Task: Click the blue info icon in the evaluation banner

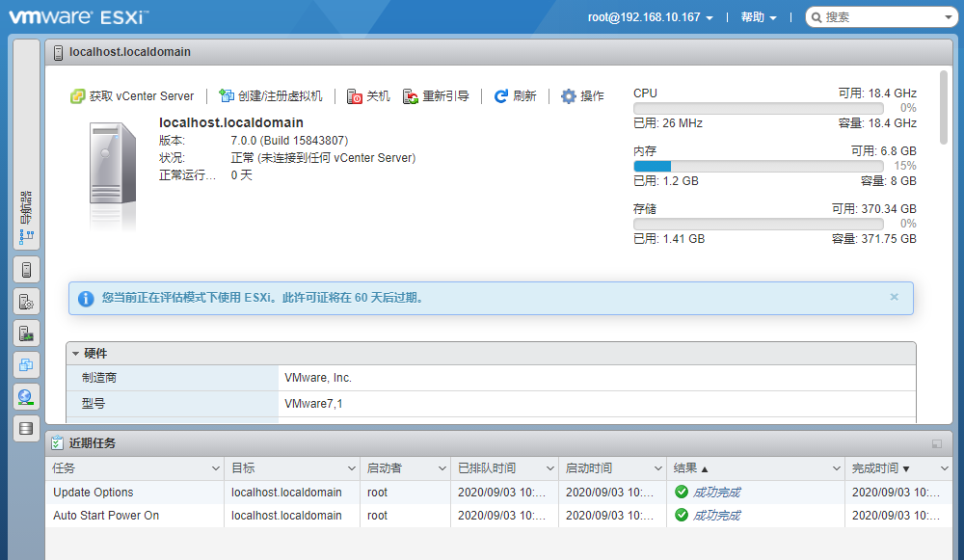Action: coord(86,298)
